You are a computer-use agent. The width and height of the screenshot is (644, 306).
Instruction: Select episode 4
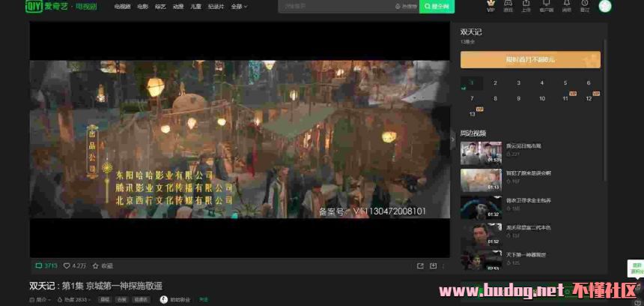click(x=541, y=83)
